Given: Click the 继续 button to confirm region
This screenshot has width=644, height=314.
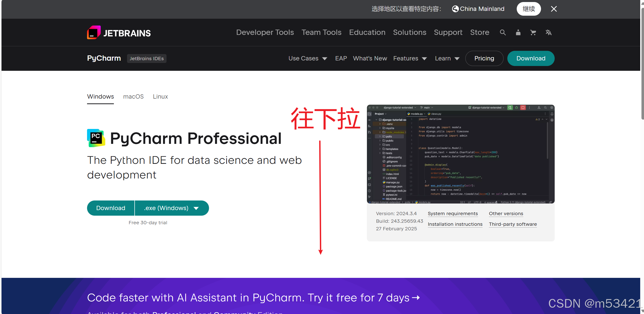Looking at the screenshot, I should [529, 9].
